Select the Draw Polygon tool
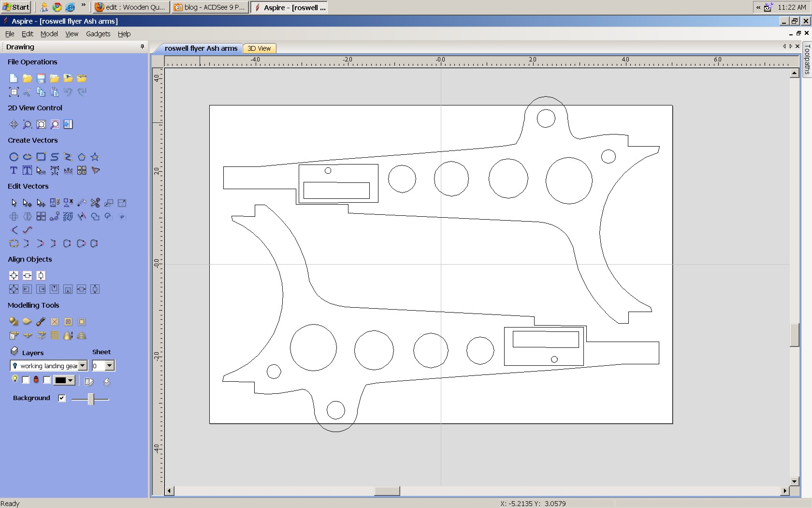This screenshot has height=508, width=812. [82, 157]
